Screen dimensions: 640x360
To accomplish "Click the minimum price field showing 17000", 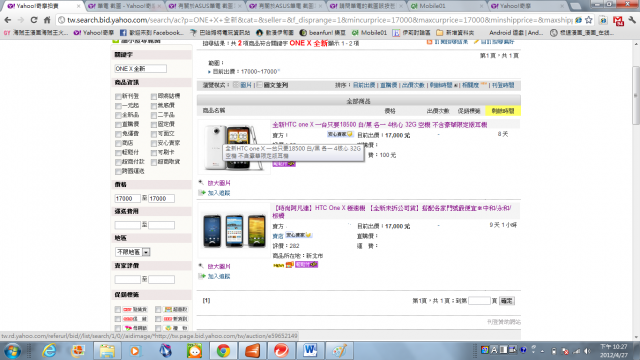I will coord(127,198).
